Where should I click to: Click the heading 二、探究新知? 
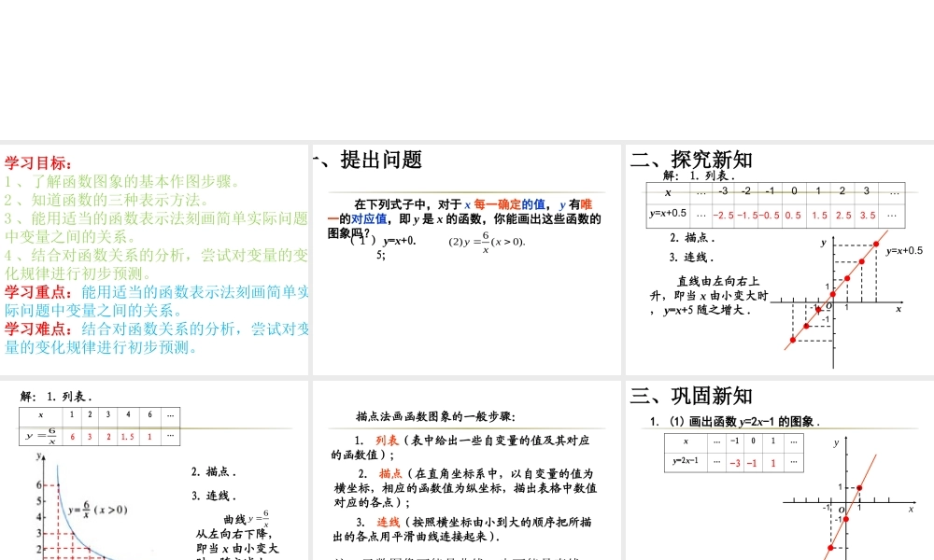tap(691, 160)
